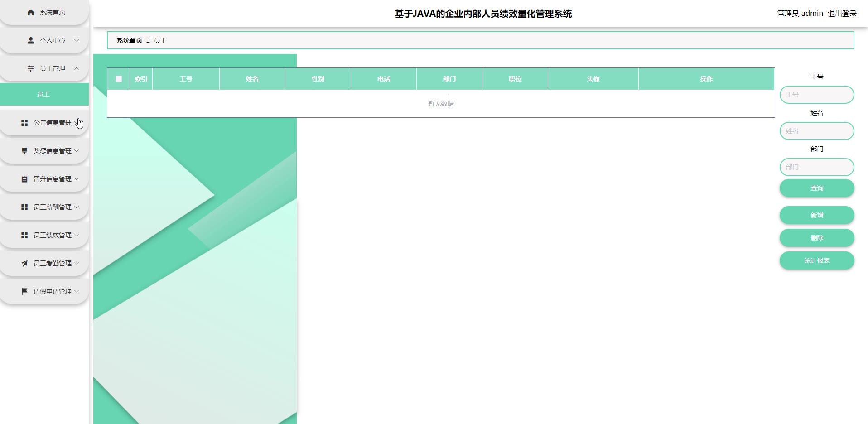Click the 头像 column header
The image size is (868, 424).
coord(593,79)
